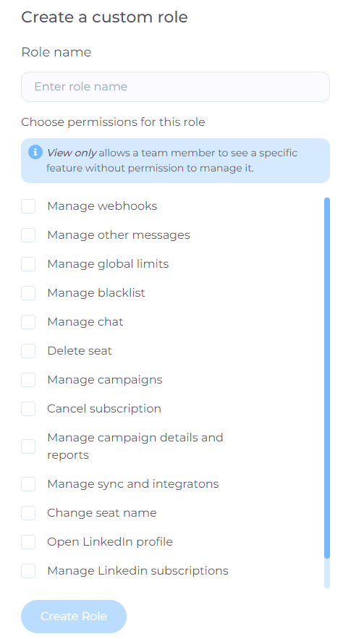The width and height of the screenshot is (364, 639).
Task: Enable Manage webhooks permission checkbox
Action: (28, 206)
